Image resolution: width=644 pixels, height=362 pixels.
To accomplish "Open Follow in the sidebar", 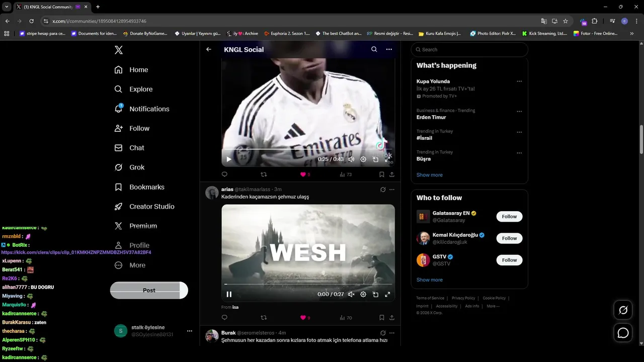I will [132, 128].
